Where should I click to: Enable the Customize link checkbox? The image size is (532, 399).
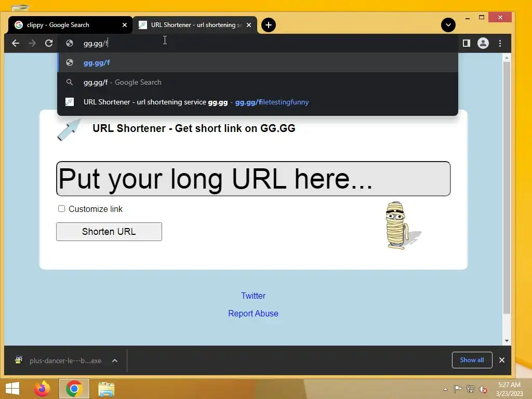click(x=61, y=209)
